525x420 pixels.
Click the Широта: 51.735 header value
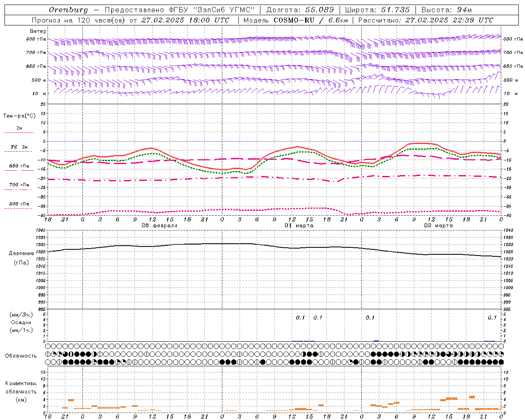click(x=377, y=9)
